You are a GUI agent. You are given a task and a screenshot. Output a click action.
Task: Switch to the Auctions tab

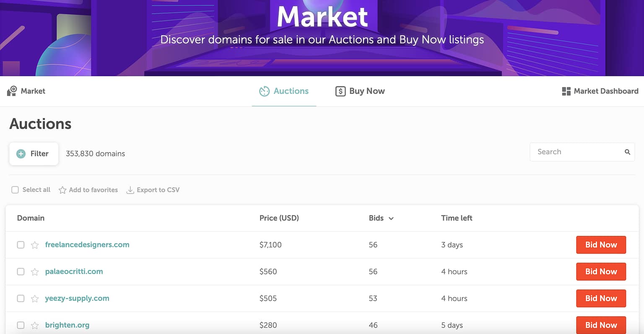coord(290,91)
